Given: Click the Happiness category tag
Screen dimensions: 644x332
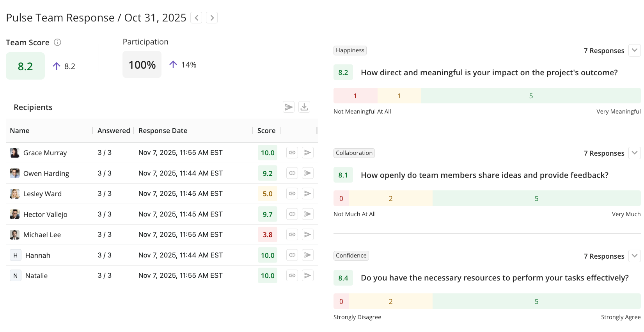Looking at the screenshot, I should (x=350, y=50).
